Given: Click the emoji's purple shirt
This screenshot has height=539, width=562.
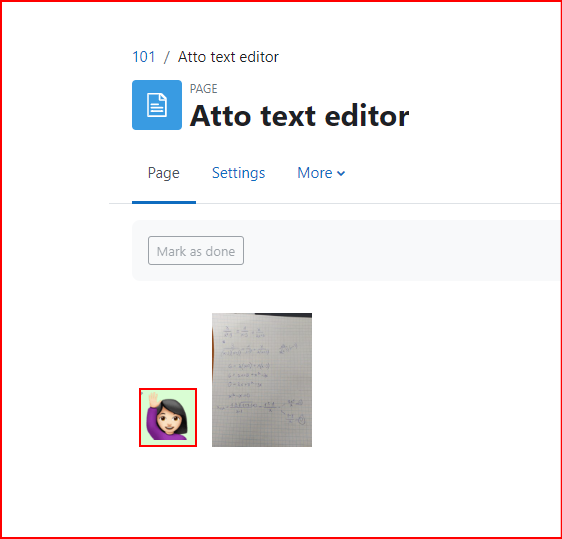Looking at the screenshot, I should coord(154,425).
